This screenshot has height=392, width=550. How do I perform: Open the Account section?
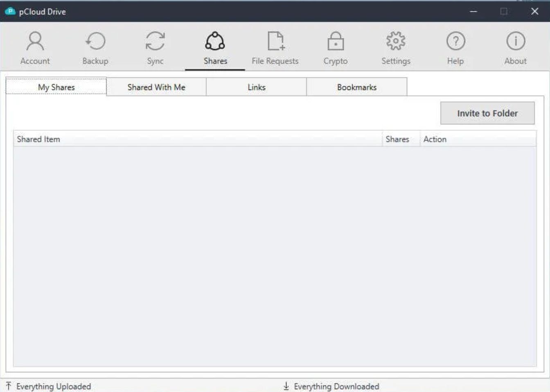coord(35,48)
